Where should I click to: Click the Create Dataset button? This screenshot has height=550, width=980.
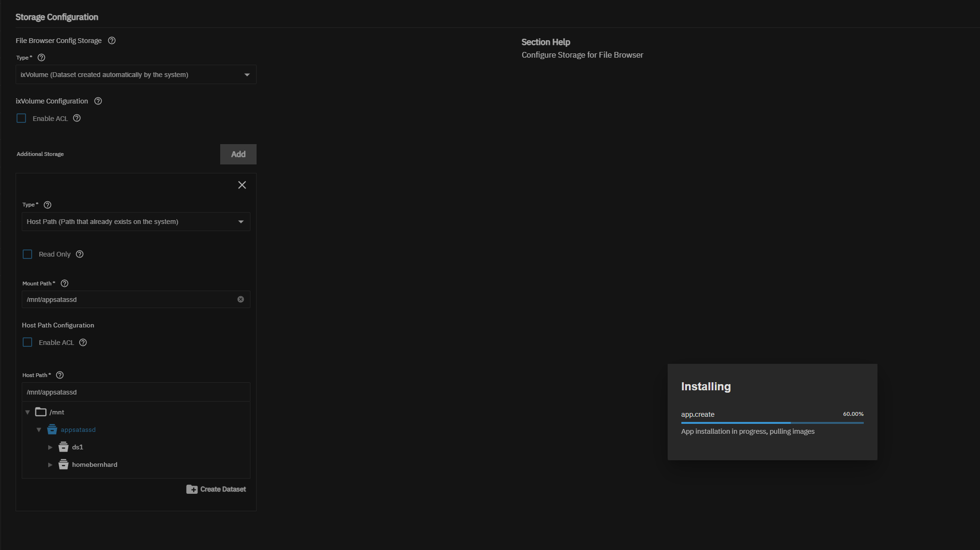click(x=216, y=490)
